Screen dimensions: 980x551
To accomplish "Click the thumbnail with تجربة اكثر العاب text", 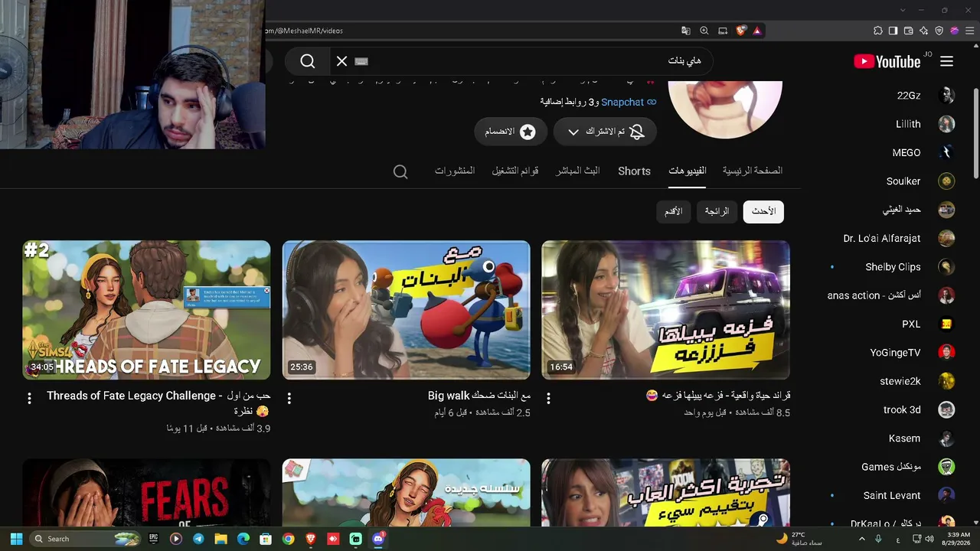I will 666,493.
